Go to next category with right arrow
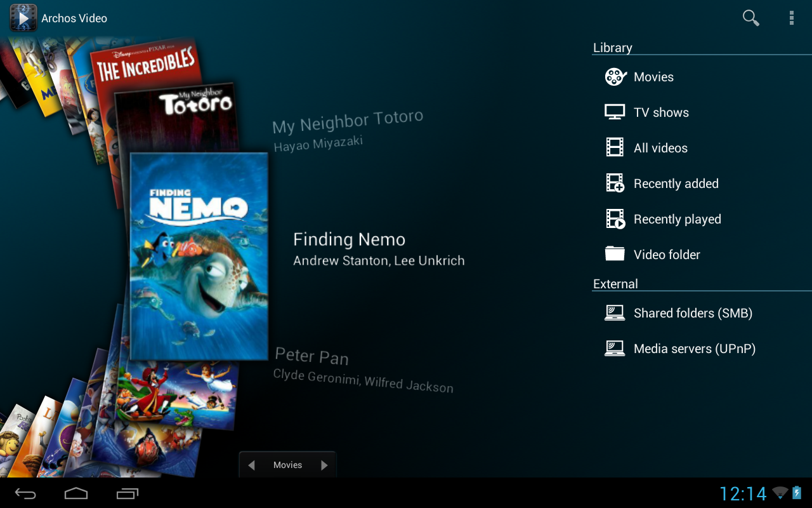The height and width of the screenshot is (508, 812). click(324, 465)
